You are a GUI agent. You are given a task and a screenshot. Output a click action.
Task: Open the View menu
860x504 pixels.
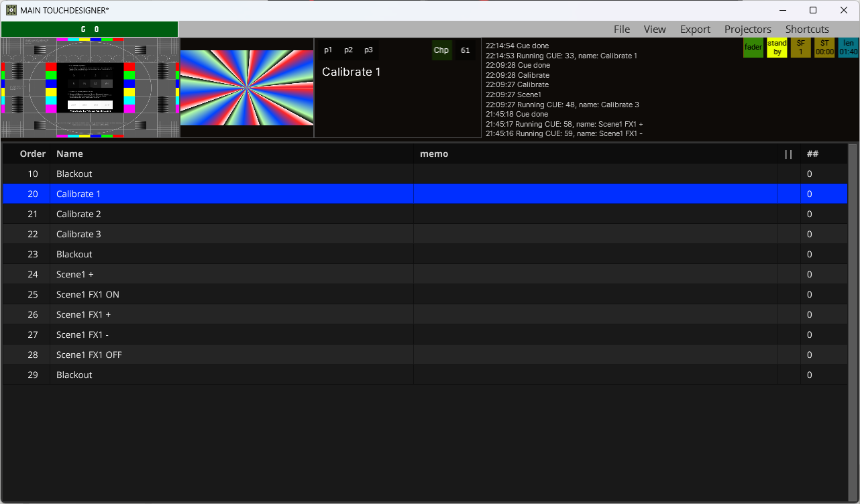point(655,29)
